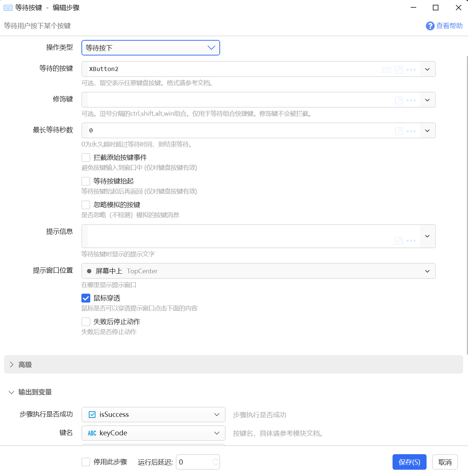Enable 停用此步骤 checkbox
Viewport: 468px width, 476px height.
point(86,462)
